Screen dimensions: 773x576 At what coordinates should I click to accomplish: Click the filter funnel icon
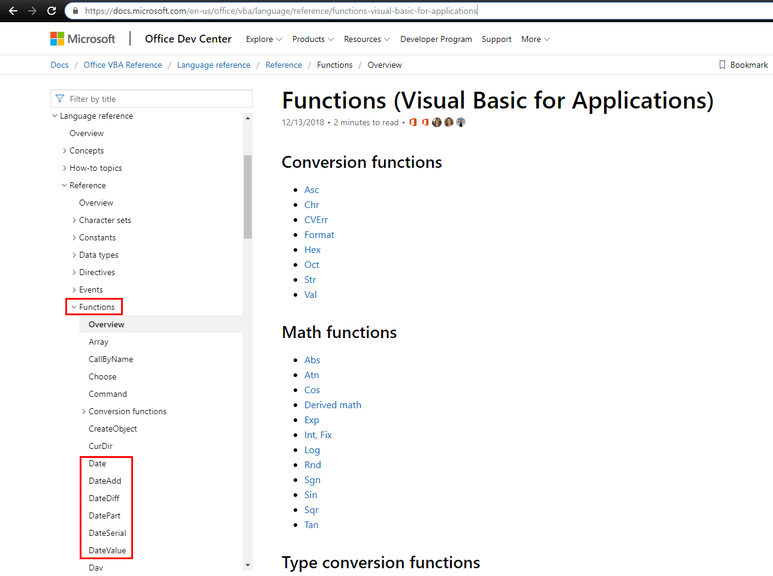pos(60,99)
